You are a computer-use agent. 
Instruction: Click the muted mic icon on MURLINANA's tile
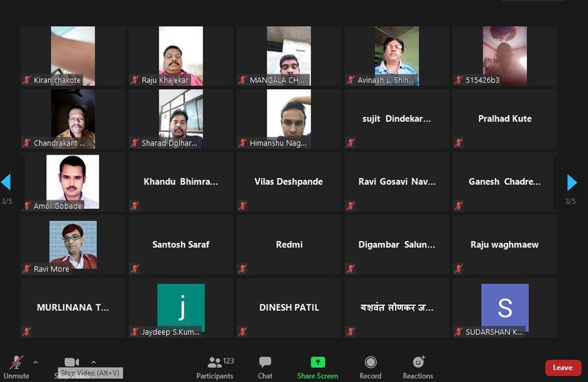click(x=26, y=331)
